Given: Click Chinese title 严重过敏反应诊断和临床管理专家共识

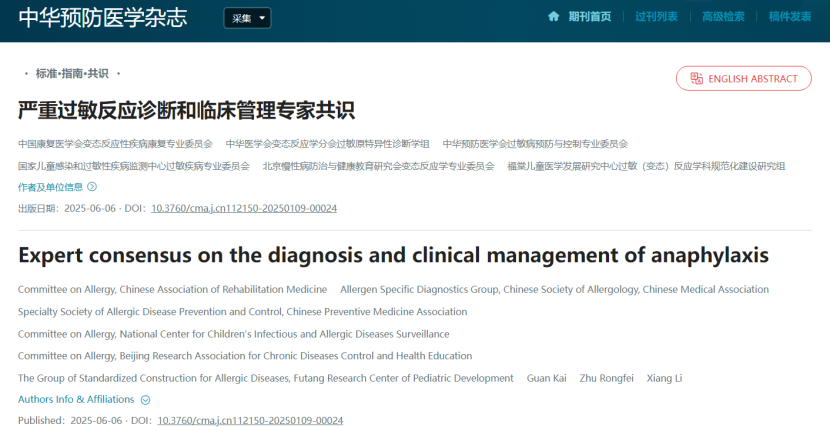Looking at the screenshot, I should pyautogui.click(x=186, y=110).
